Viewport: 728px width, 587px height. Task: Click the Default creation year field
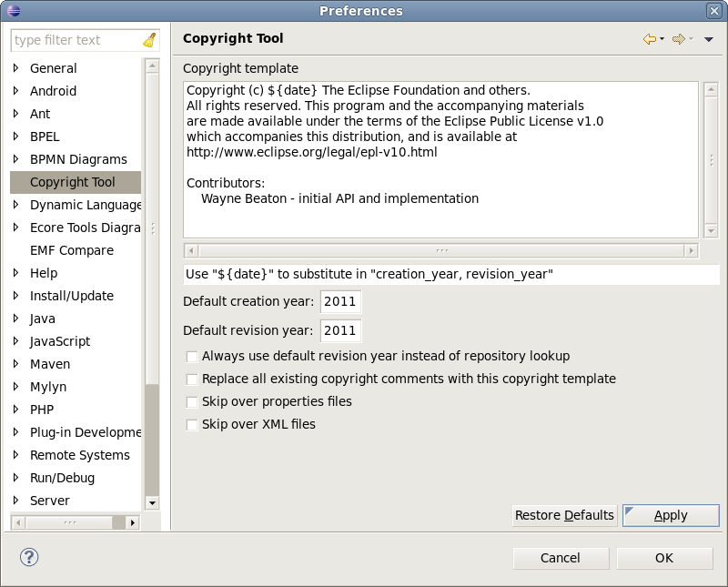point(340,301)
